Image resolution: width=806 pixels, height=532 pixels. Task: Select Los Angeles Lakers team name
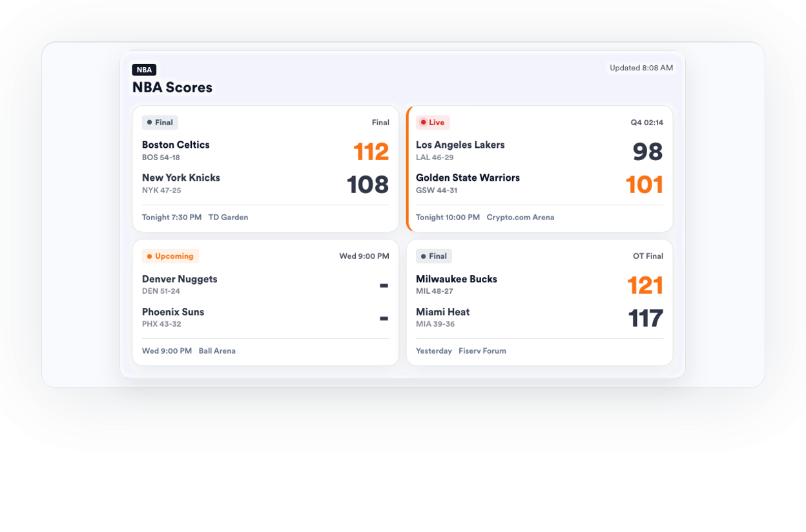460,145
